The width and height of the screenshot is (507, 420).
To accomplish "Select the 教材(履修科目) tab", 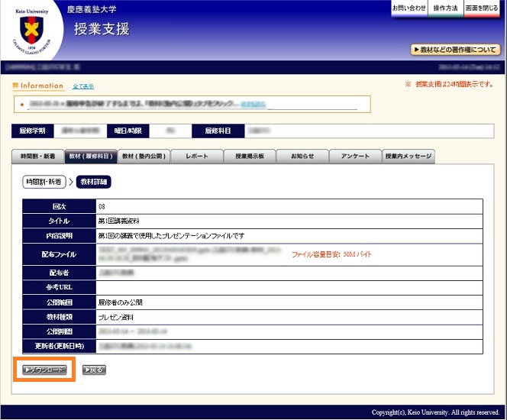I will point(91,157).
